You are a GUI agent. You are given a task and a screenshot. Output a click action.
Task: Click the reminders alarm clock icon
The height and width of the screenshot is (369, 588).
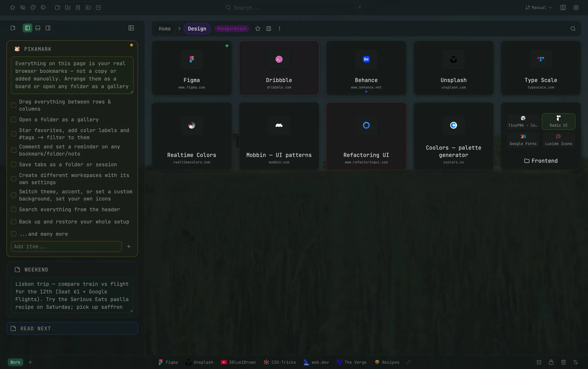pyautogui.click(x=539, y=362)
